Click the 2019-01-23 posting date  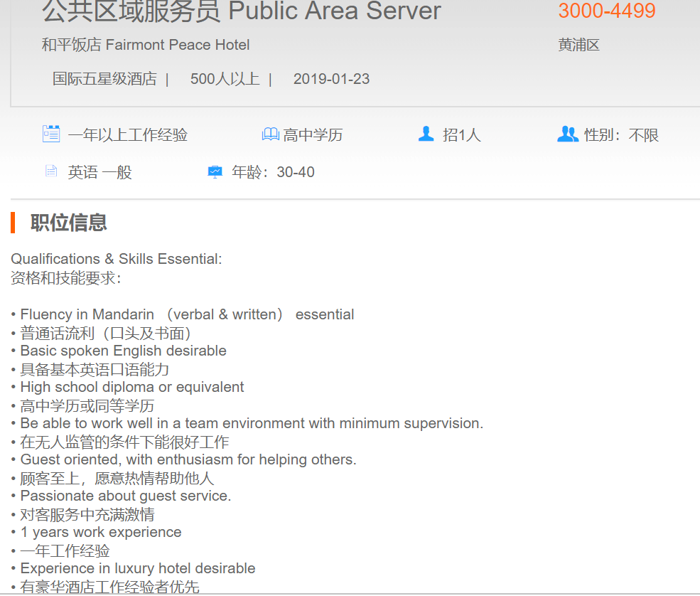tap(331, 79)
